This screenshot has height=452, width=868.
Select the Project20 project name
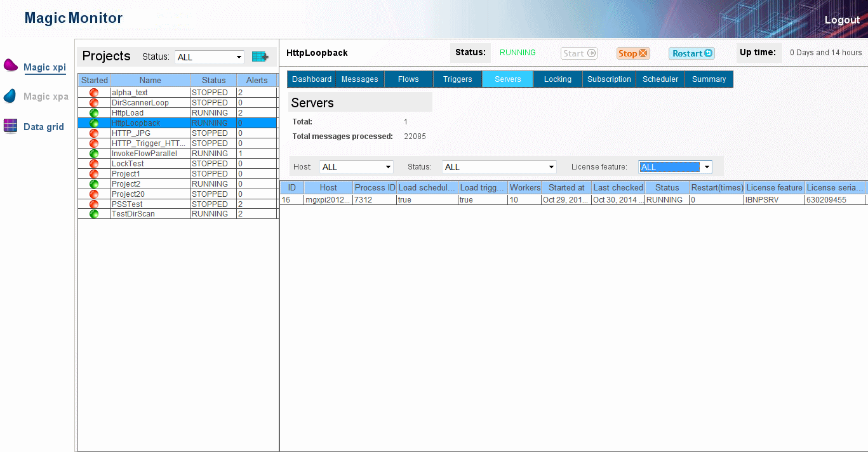pyautogui.click(x=128, y=194)
